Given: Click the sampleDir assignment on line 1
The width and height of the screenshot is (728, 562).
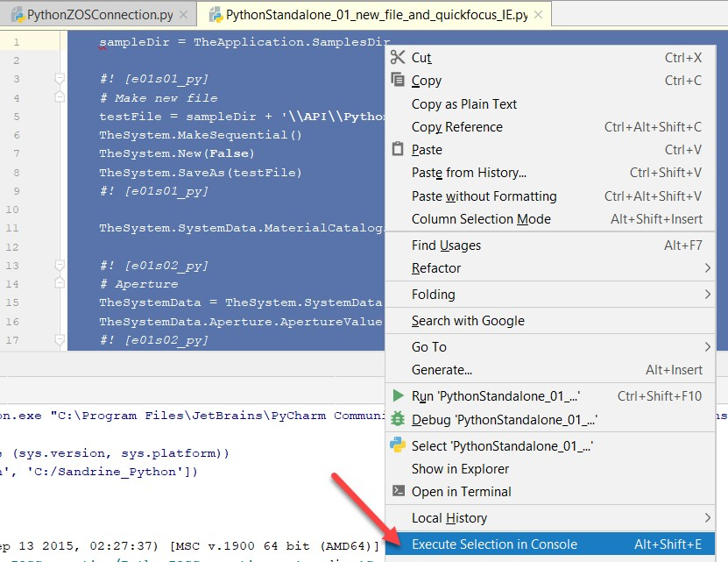Looking at the screenshot, I should pyautogui.click(x=244, y=42).
